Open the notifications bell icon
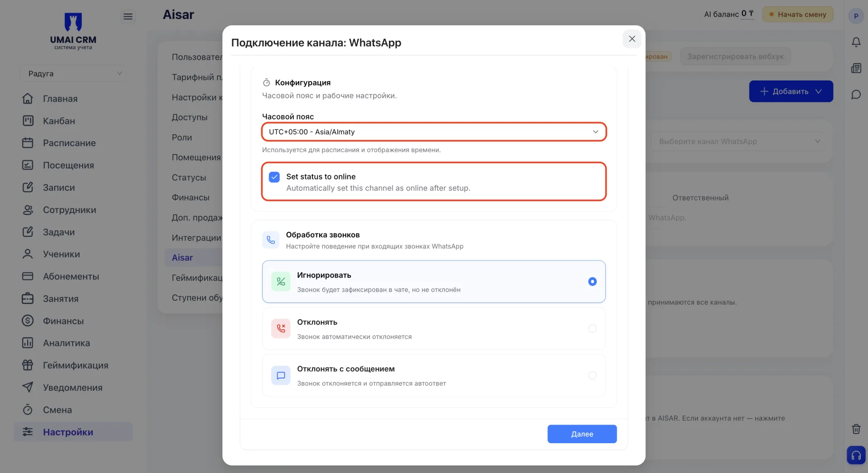Image resolution: width=868 pixels, height=473 pixels. [x=856, y=42]
